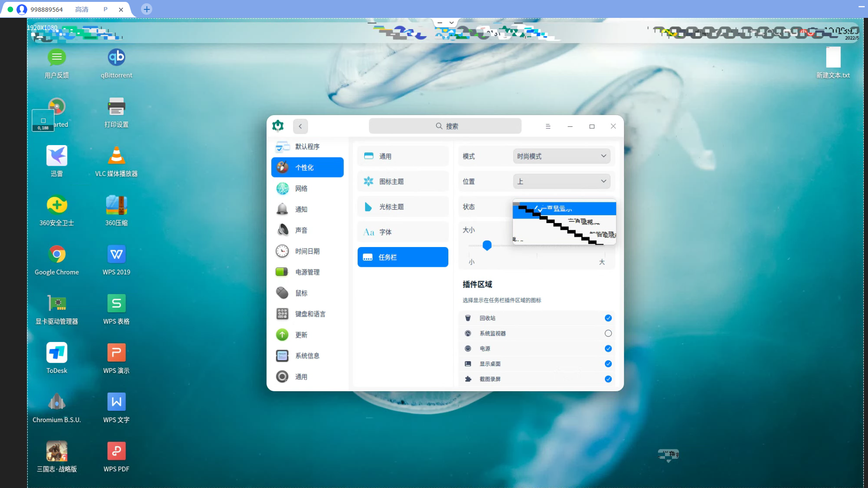Open the 通用 category below 系统信息
The height and width of the screenshot is (488, 868).
point(307,377)
